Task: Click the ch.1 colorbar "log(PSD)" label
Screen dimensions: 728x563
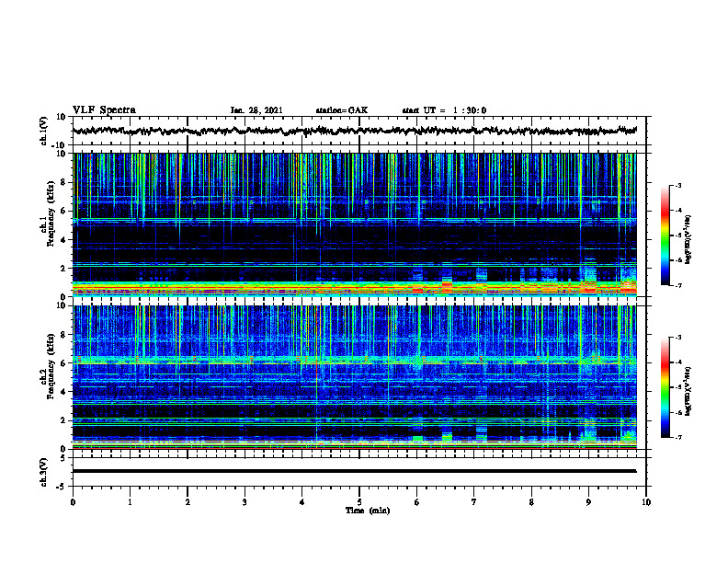Action: click(688, 240)
